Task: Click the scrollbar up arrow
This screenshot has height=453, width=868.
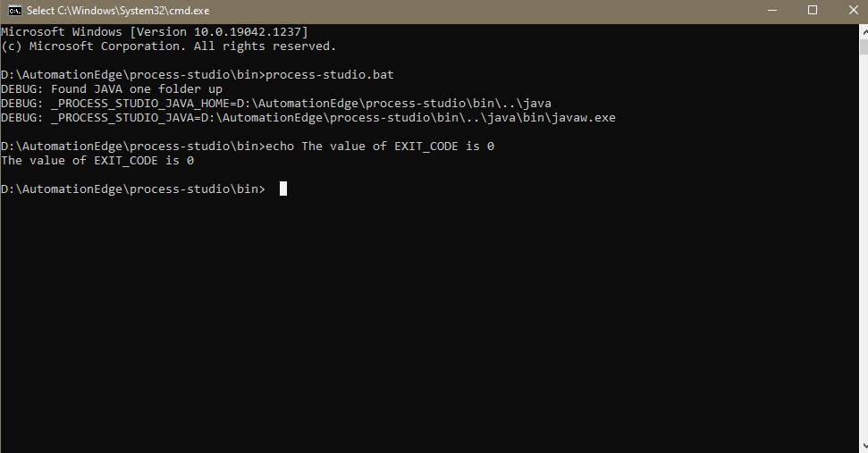Action: click(864, 32)
